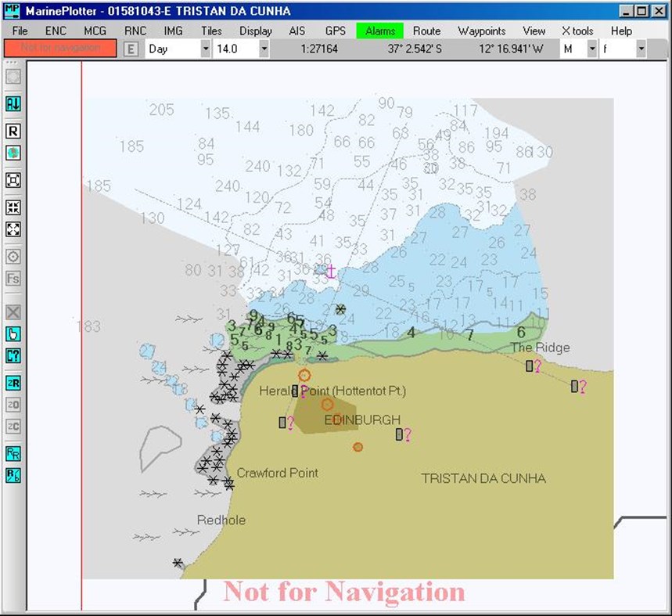Open the Waypoints menu

click(x=481, y=31)
